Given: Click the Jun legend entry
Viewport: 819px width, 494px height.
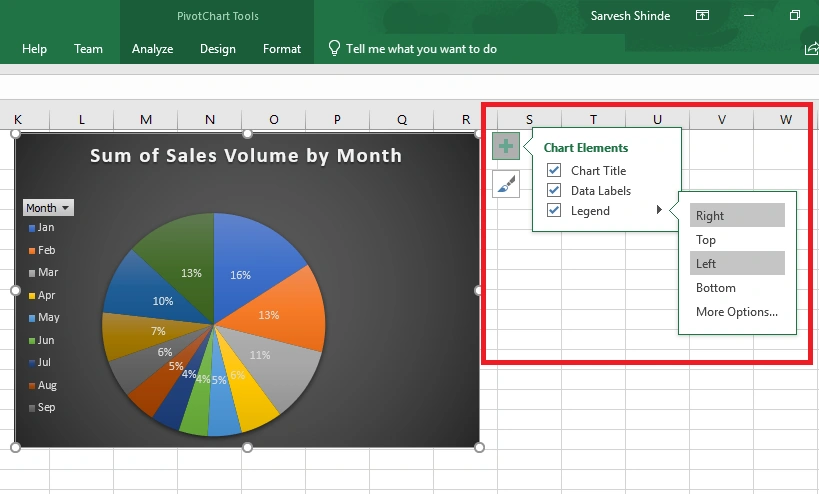Looking at the screenshot, I should click(x=41, y=340).
